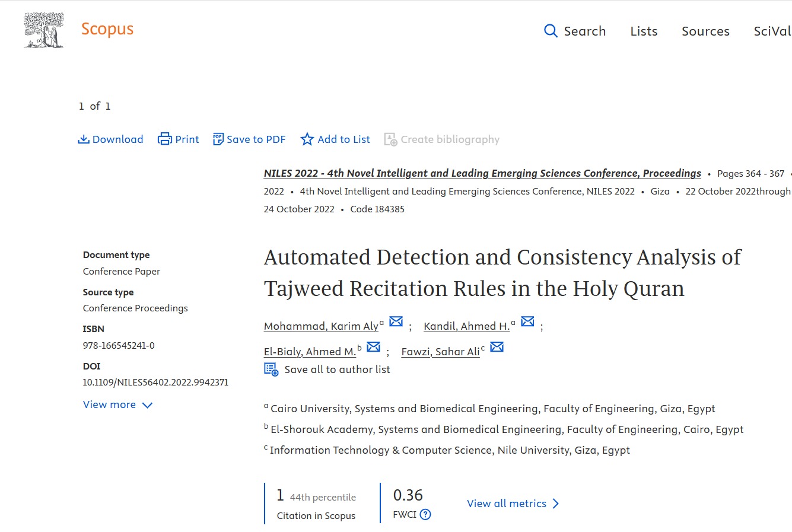Click Save to PDF button

(249, 139)
